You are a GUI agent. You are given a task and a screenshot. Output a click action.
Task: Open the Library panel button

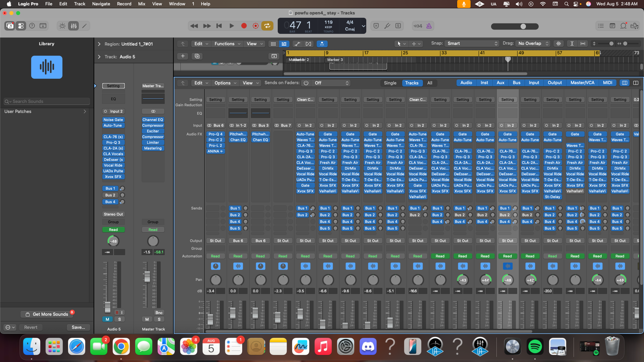click(x=10, y=26)
